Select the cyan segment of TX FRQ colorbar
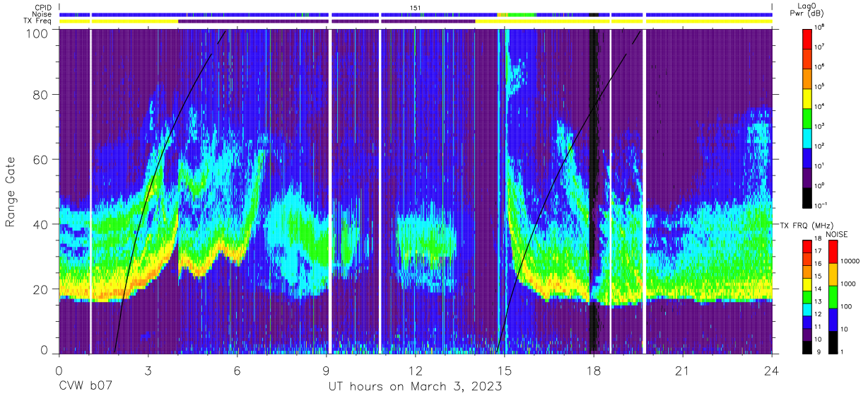The width and height of the screenshot is (868, 401). tap(808, 310)
